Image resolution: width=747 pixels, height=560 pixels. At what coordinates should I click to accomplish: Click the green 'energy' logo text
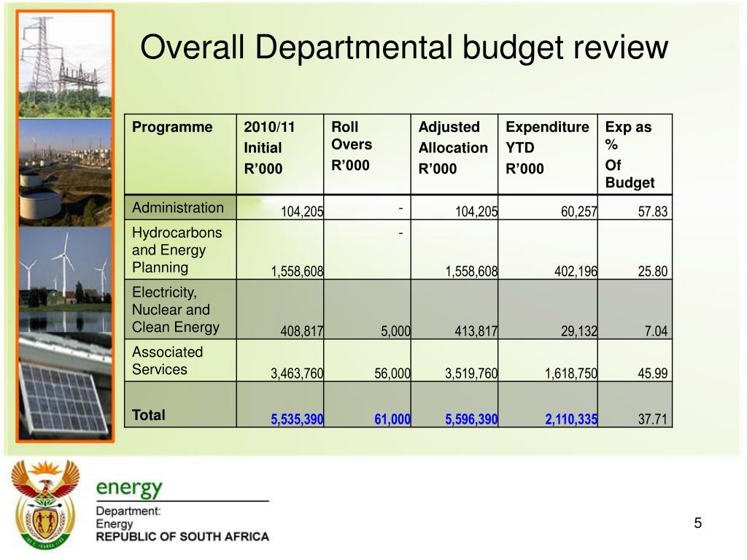tap(129, 488)
